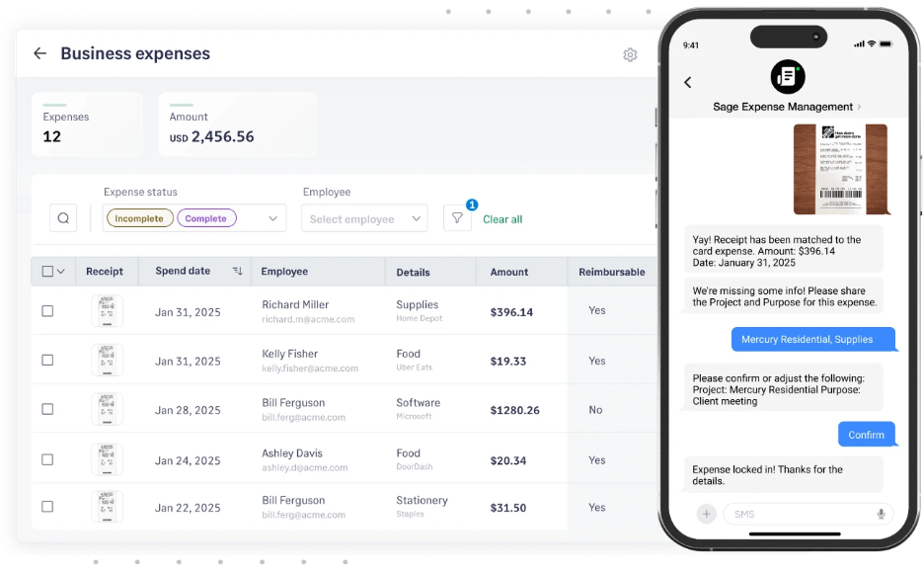Click the Complete status chip
The width and height of the screenshot is (924, 572).
[x=206, y=218]
